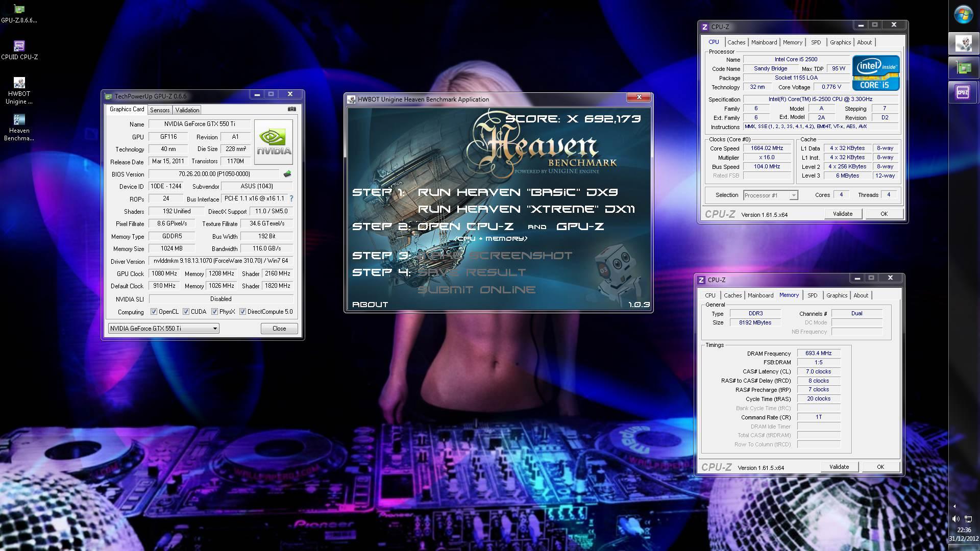Open the volume speaker tray icon

pyautogui.click(x=955, y=519)
